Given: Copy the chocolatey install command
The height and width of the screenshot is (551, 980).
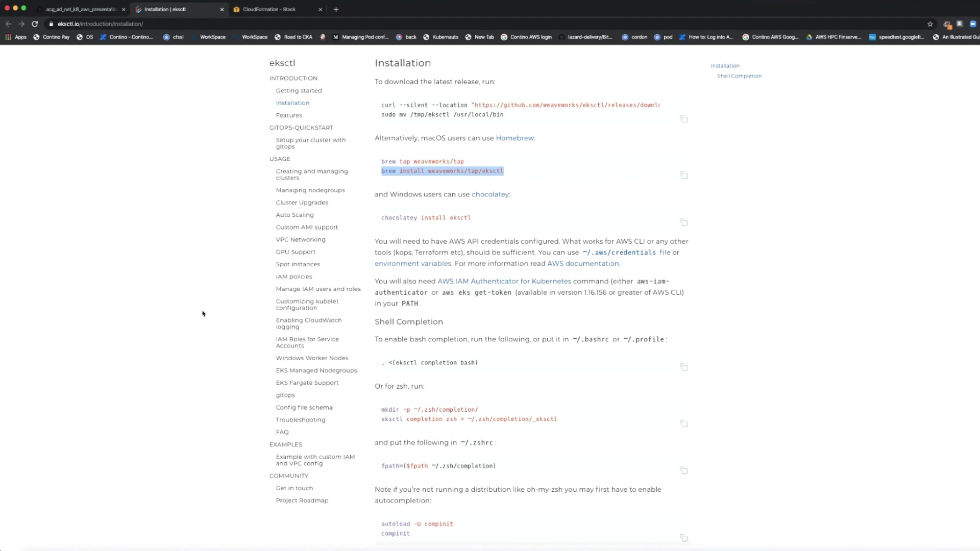Looking at the screenshot, I should pos(683,222).
